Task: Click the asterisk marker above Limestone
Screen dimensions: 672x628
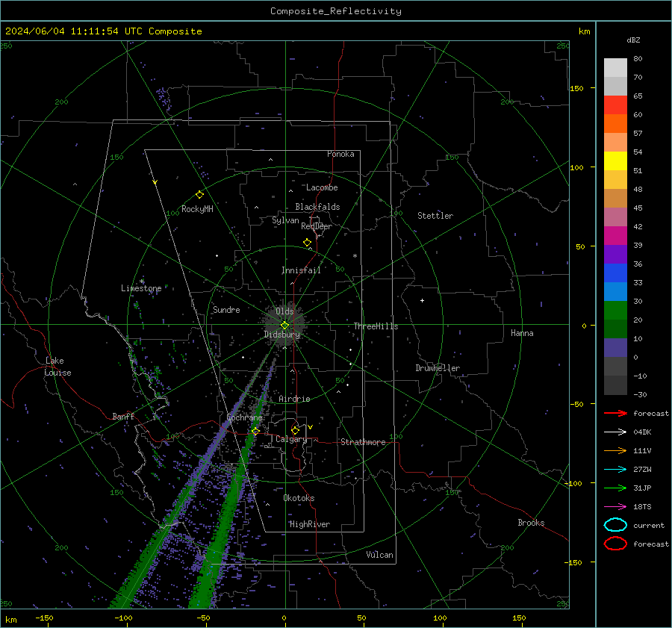Action: click(142, 282)
